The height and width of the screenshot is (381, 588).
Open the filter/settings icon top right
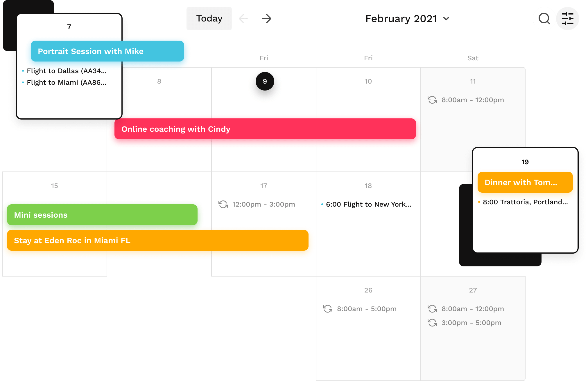pos(568,18)
